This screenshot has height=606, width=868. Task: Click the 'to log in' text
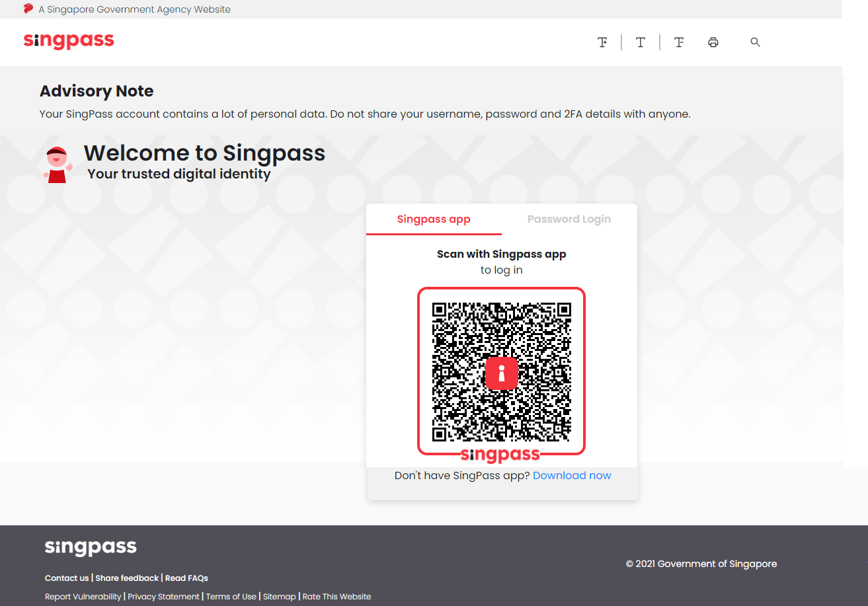[x=502, y=270]
